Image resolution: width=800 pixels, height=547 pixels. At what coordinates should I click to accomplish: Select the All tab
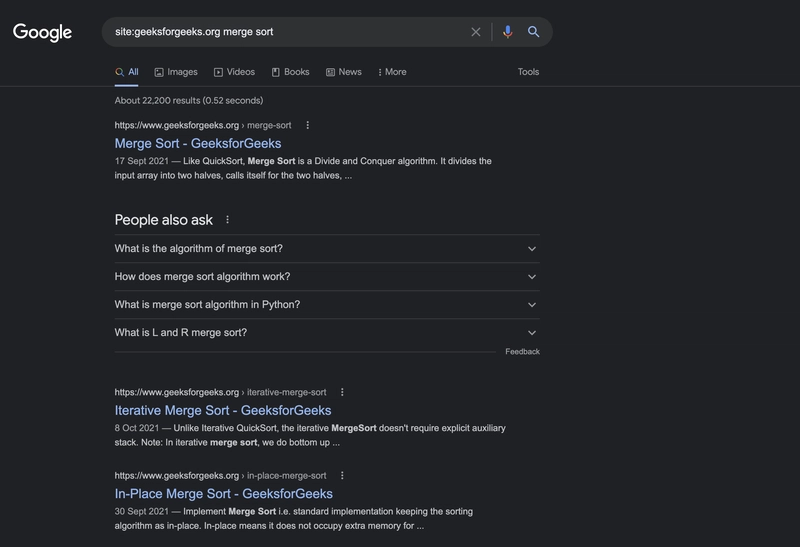[x=127, y=72]
